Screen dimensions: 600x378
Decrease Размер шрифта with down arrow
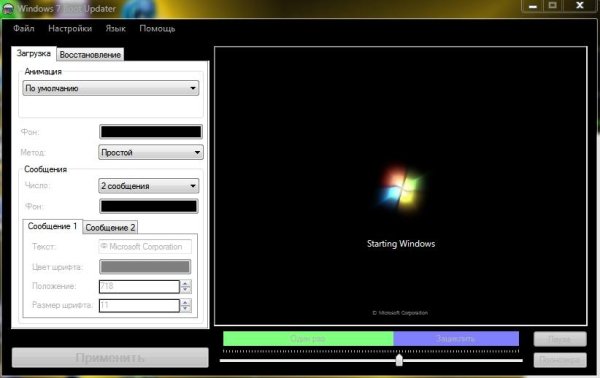(186, 309)
